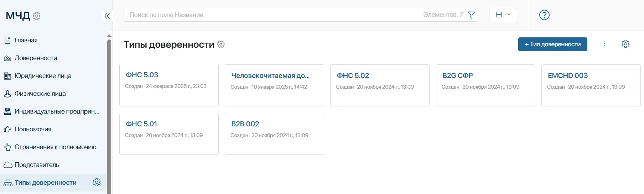Open the ФНС 5.03 card
This screenshot has height=194, width=644.
pyautogui.click(x=169, y=85)
